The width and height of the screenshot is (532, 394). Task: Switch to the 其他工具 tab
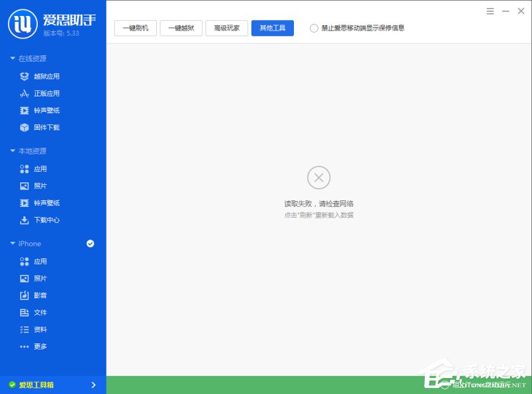(272, 28)
